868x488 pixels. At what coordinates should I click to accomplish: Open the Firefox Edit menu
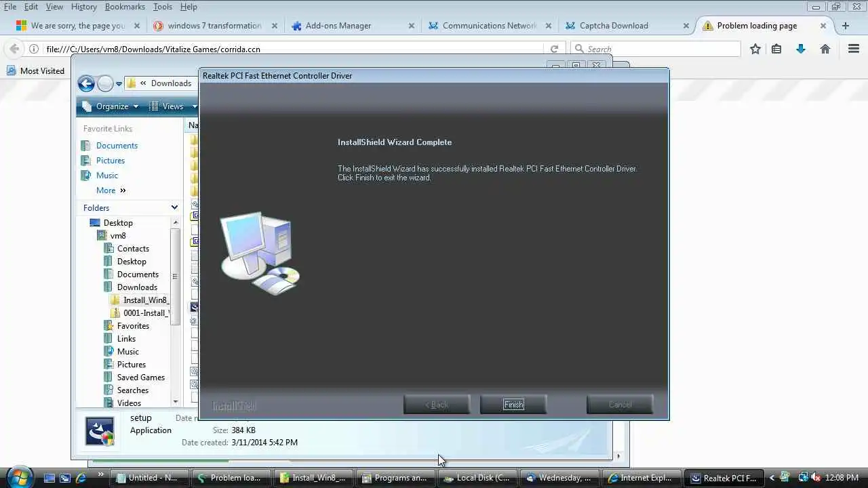point(31,7)
